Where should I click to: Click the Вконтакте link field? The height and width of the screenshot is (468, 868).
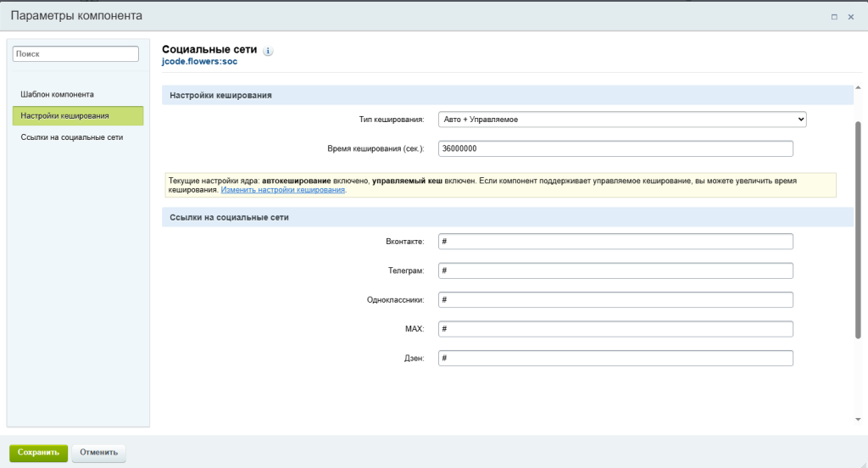[615, 242]
